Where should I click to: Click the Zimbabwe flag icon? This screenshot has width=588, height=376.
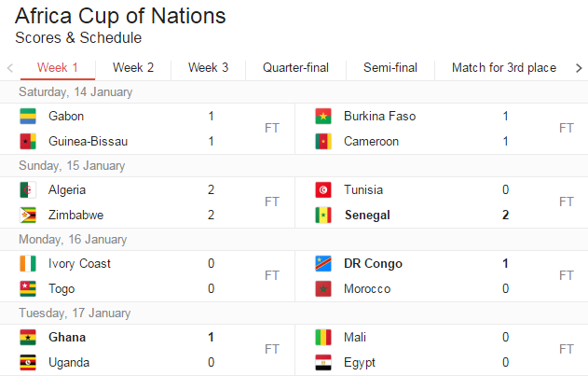(28, 215)
